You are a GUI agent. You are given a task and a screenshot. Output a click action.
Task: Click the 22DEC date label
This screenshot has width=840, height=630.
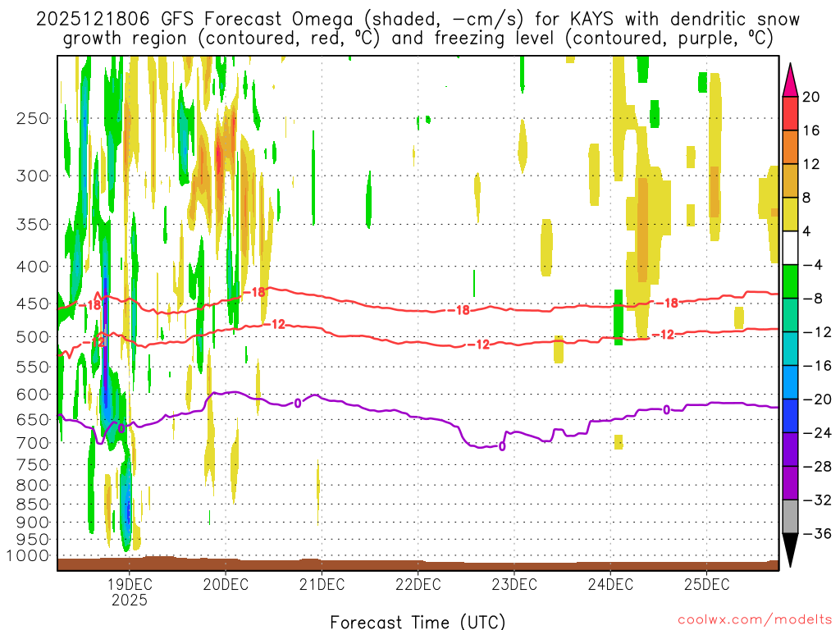(x=418, y=584)
